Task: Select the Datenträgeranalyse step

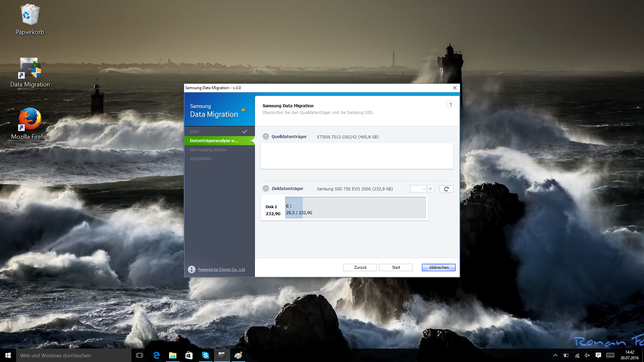Action: tap(219, 140)
